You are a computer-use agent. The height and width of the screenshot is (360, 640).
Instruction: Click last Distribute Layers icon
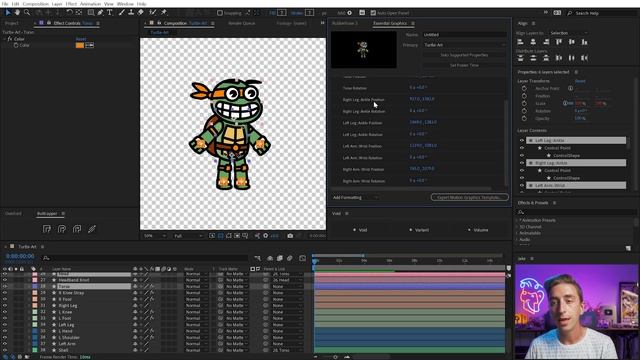(x=584, y=58)
